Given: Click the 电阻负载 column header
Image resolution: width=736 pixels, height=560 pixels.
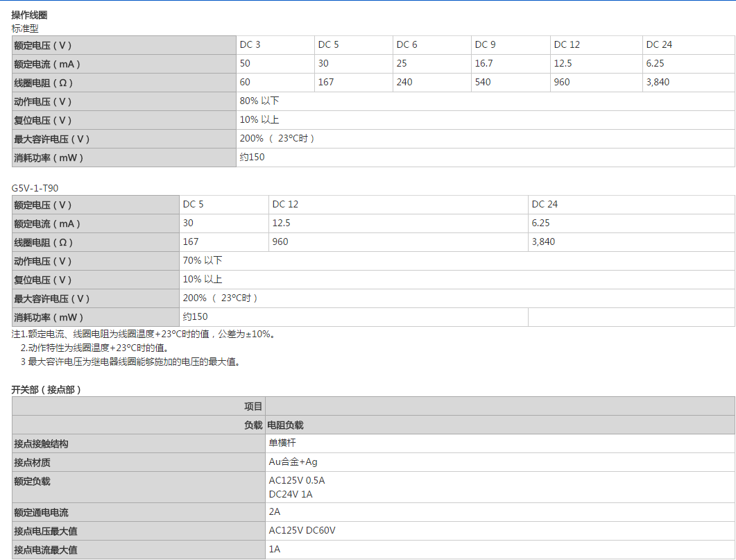Looking at the screenshot, I should tap(285, 425).
